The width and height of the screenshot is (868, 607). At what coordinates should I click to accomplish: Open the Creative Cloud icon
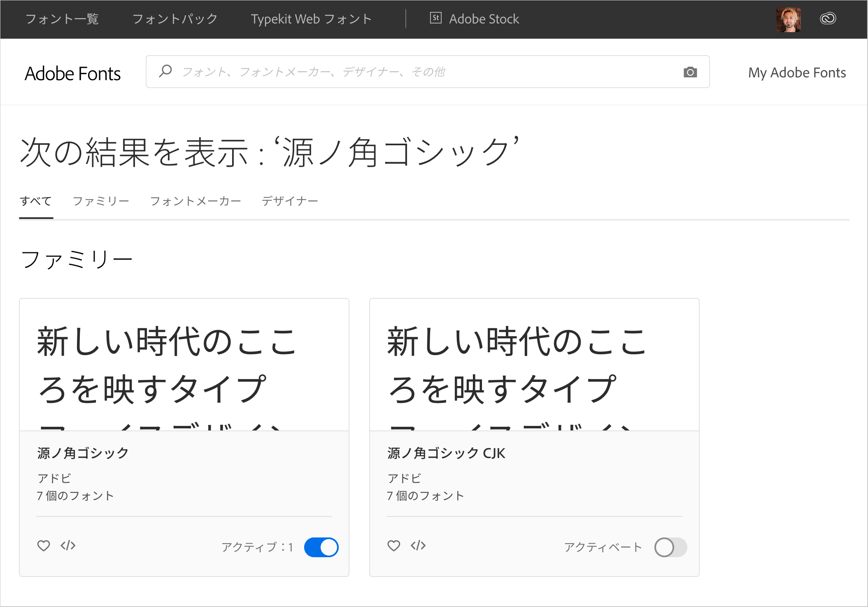click(828, 19)
